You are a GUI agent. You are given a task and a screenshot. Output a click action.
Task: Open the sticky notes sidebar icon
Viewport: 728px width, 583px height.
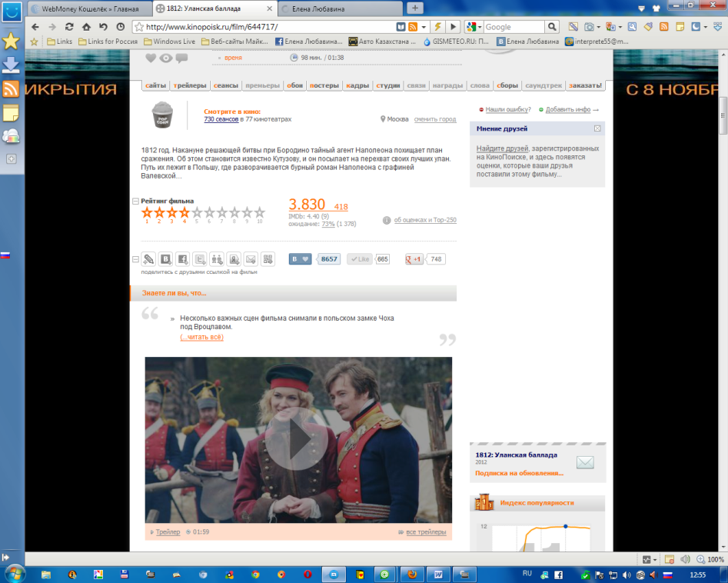coord(11,112)
